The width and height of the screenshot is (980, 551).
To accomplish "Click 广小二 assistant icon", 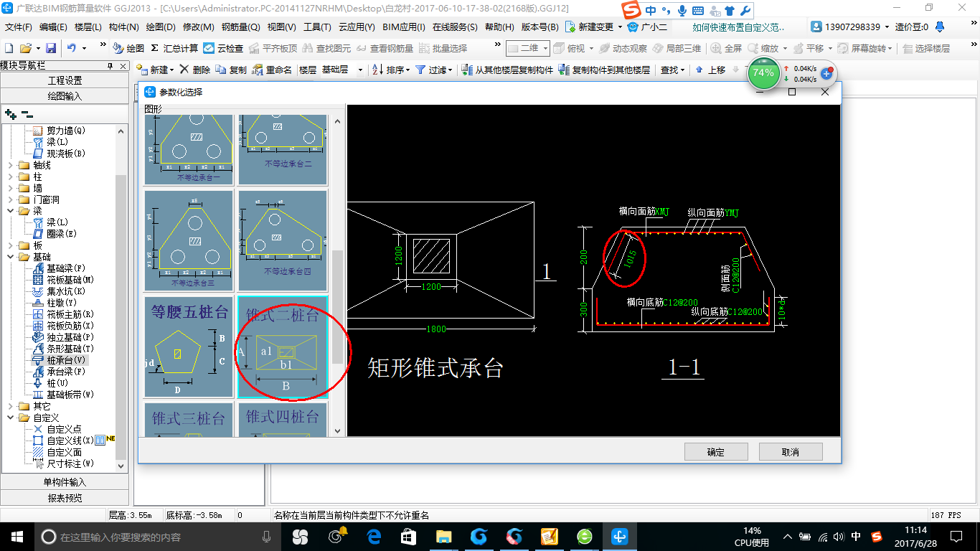I will 632,27.
